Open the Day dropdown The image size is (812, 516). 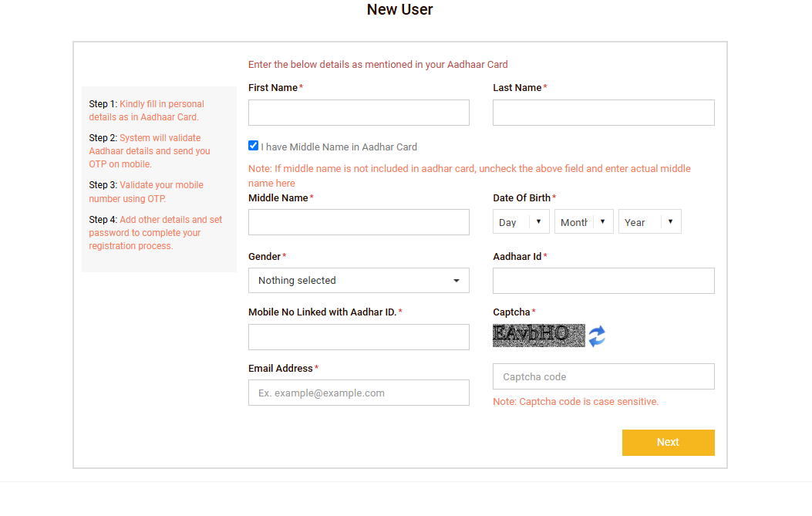[521, 221]
